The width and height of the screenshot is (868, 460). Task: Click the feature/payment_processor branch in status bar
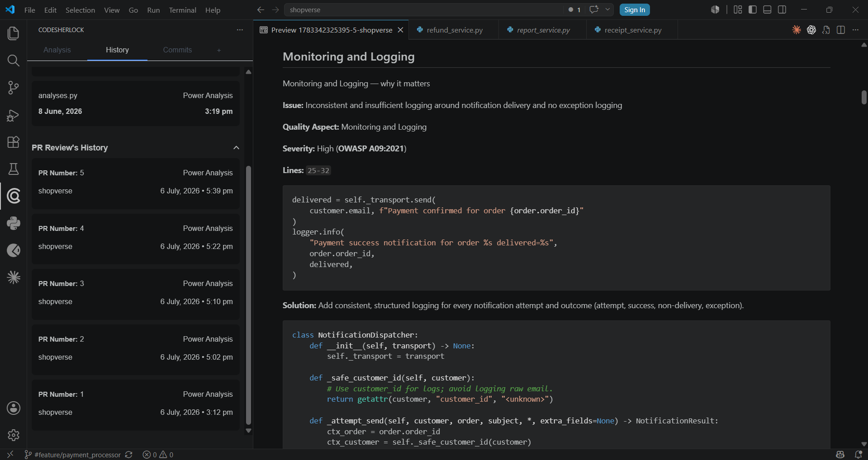point(73,455)
